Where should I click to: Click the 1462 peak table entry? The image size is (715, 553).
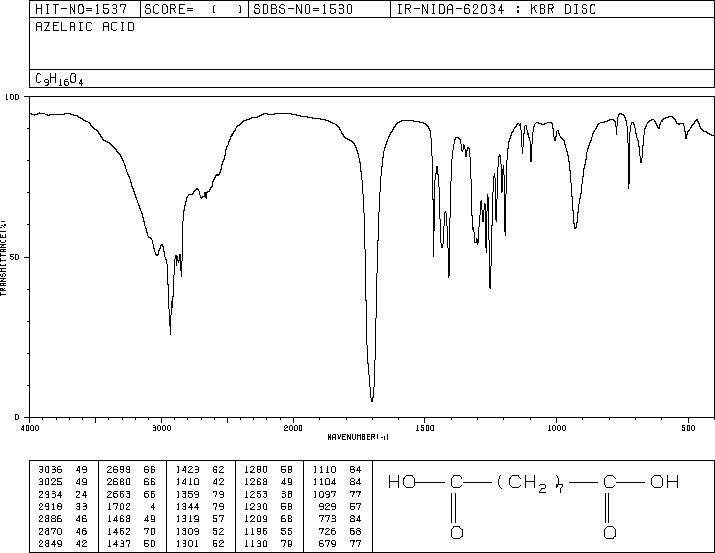(x=131, y=532)
